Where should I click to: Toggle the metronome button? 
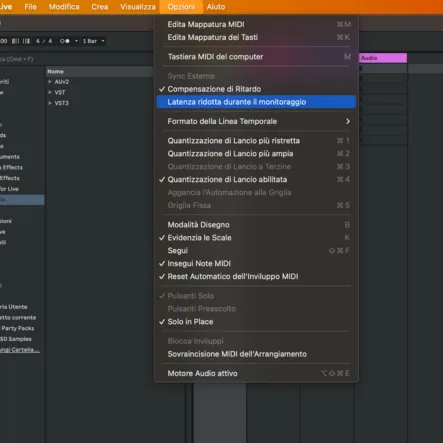click(x=65, y=41)
